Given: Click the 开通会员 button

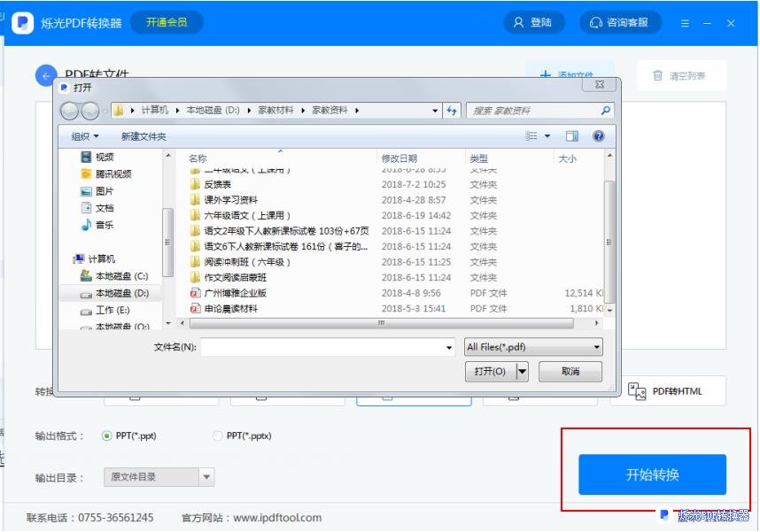Looking at the screenshot, I should (x=167, y=22).
